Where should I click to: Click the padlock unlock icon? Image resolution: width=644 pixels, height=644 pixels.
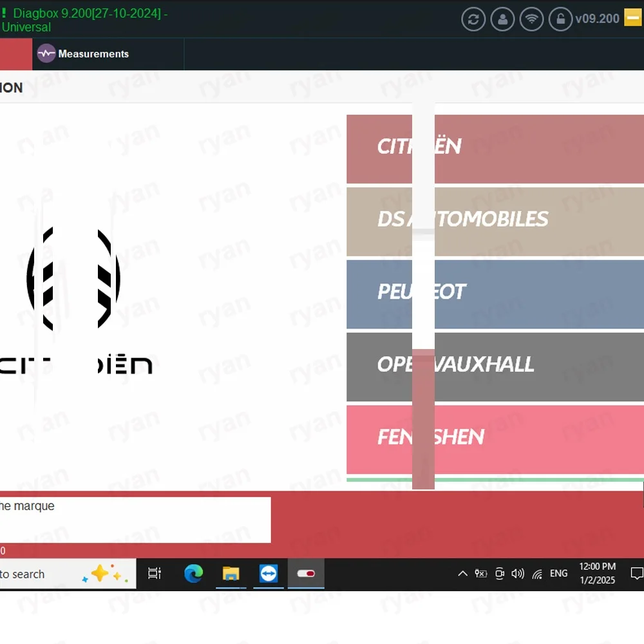561,19
